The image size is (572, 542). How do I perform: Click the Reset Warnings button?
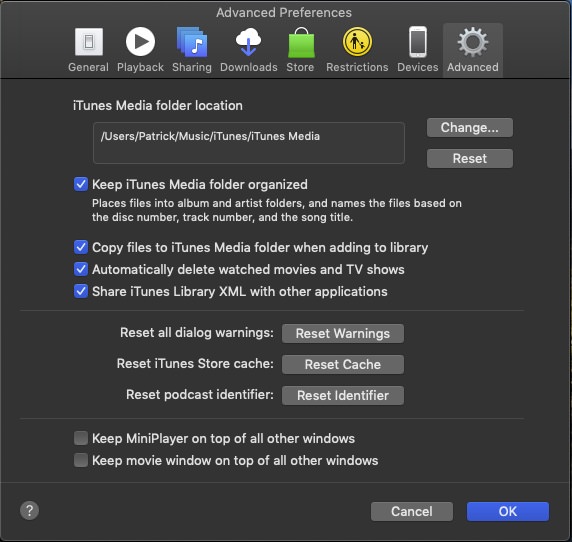tap(343, 333)
